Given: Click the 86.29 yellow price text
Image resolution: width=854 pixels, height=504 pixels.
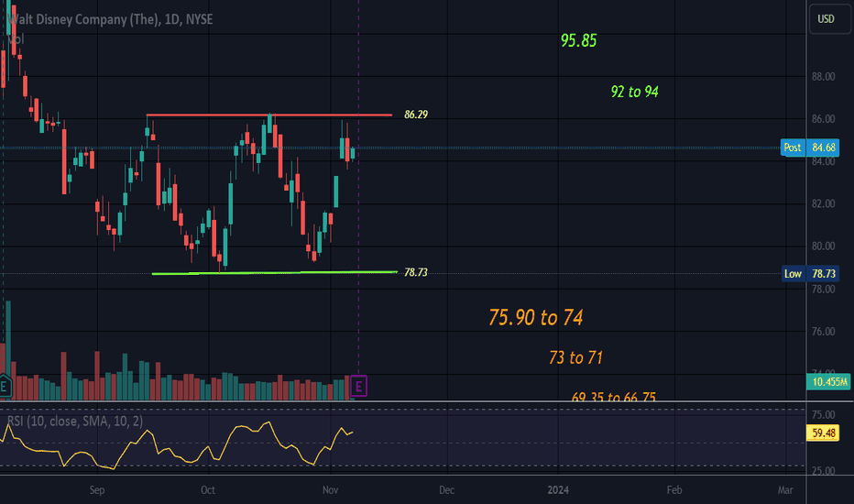Looking at the screenshot, I should point(416,115).
